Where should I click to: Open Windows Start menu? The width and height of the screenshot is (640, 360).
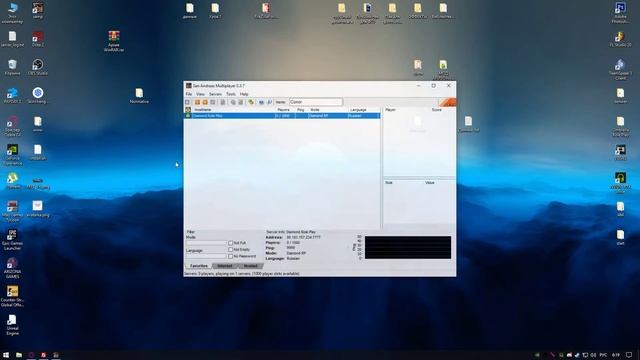6,355
